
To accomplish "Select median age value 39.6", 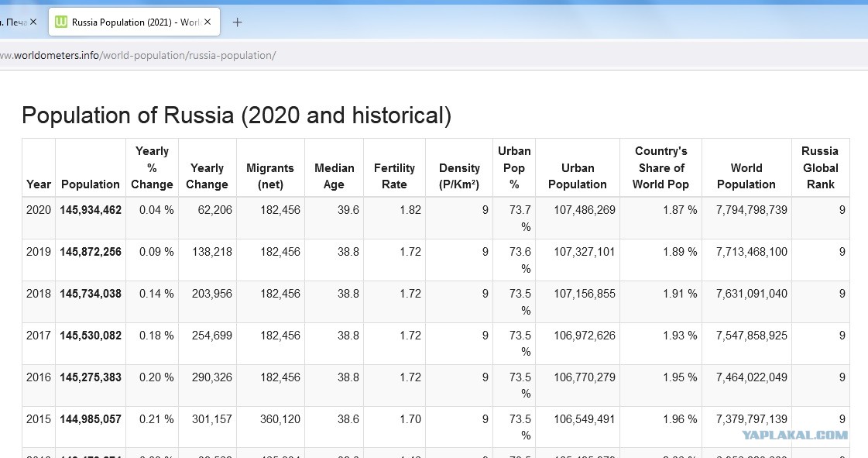I will tap(348, 210).
